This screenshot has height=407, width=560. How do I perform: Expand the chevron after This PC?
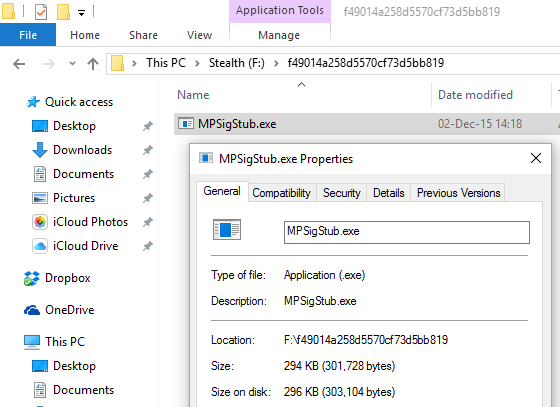click(197, 64)
